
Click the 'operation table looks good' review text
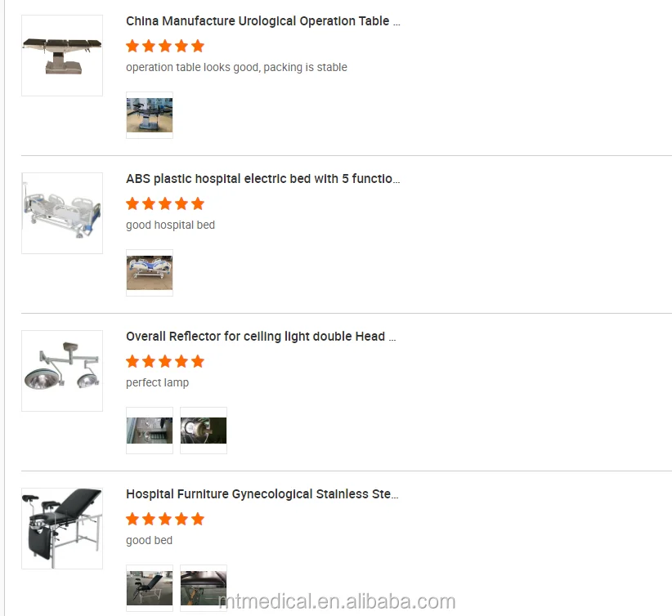236,67
